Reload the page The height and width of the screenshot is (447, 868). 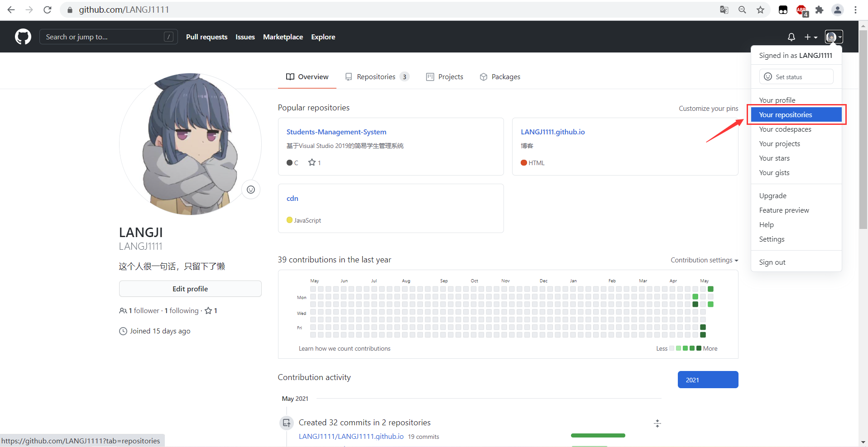(x=48, y=10)
